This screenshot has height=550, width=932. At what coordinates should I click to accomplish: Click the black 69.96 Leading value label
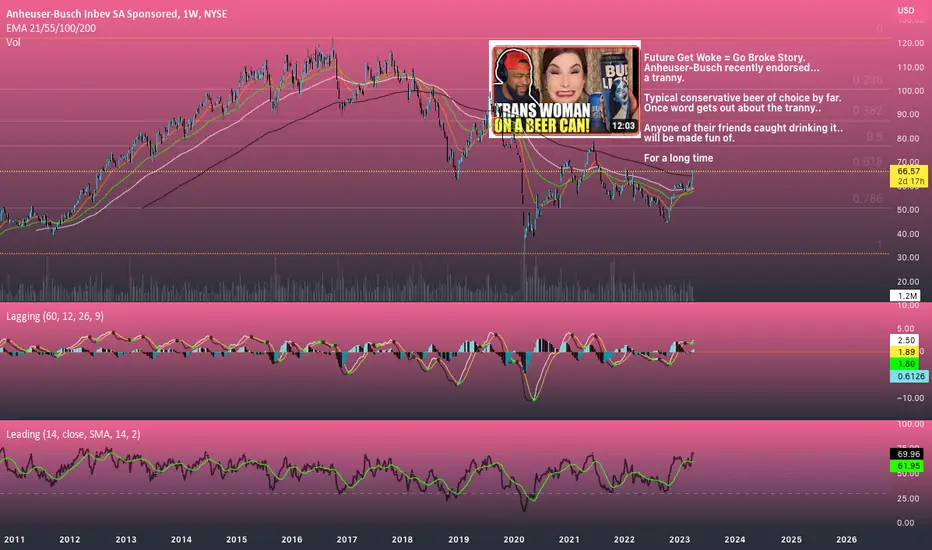coord(906,454)
